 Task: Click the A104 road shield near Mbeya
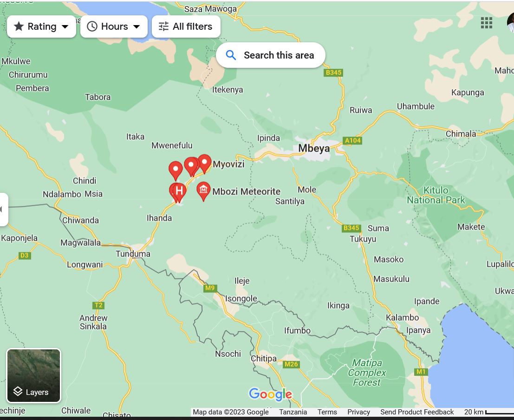(352, 140)
